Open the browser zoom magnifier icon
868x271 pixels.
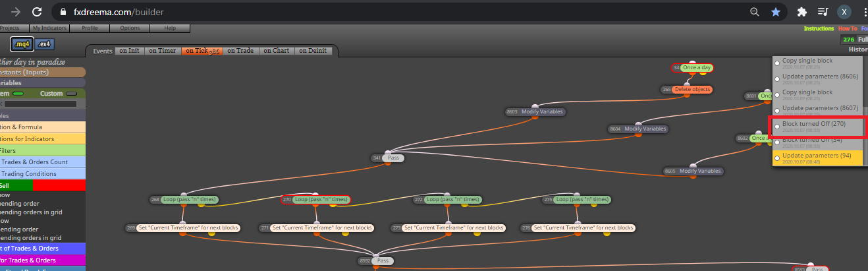click(x=755, y=12)
